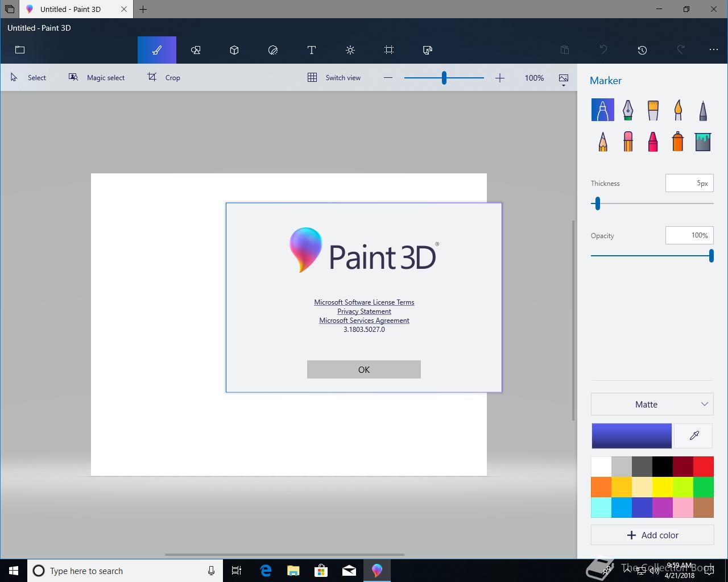Open the Windows Start menu
The height and width of the screenshot is (582, 728).
coord(14,571)
